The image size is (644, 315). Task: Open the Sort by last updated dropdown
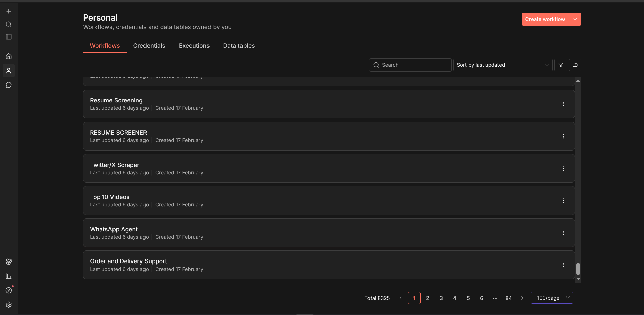[502, 65]
